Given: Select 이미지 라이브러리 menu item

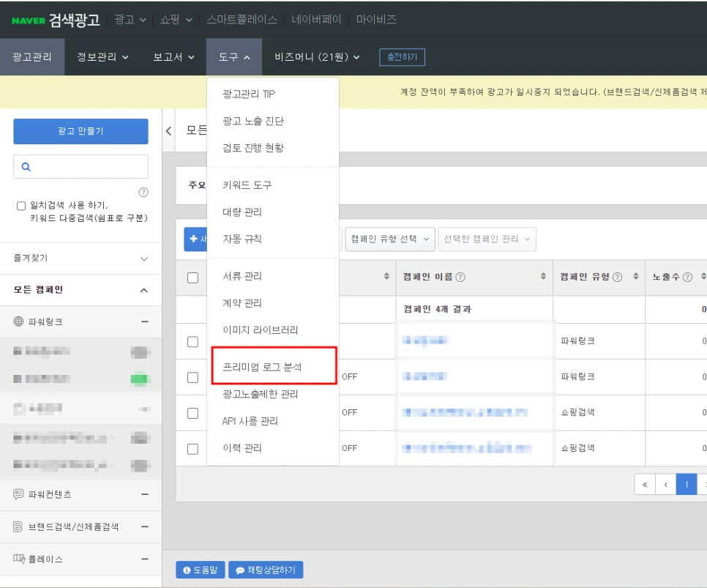Looking at the screenshot, I should (x=260, y=330).
